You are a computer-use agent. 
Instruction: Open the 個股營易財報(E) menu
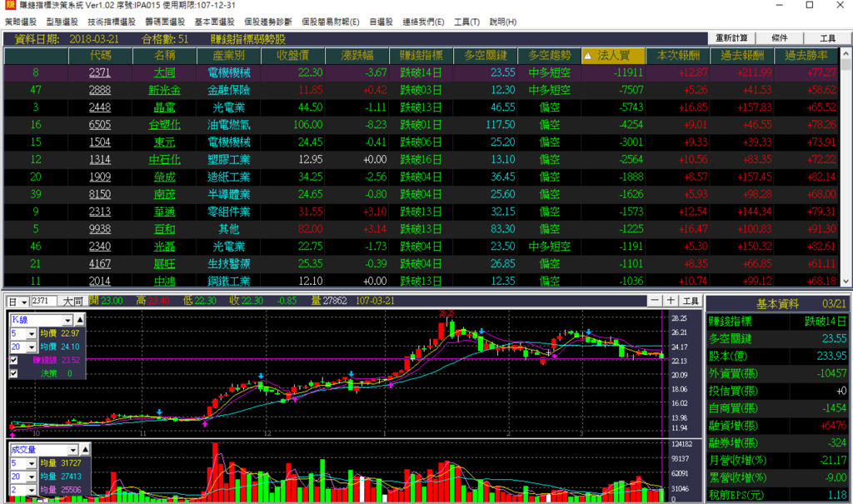pos(330,22)
